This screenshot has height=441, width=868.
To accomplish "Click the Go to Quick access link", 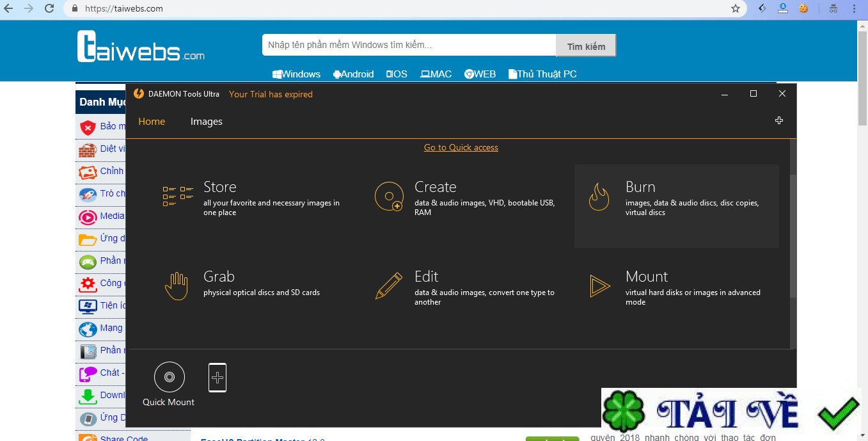I will (x=461, y=147).
